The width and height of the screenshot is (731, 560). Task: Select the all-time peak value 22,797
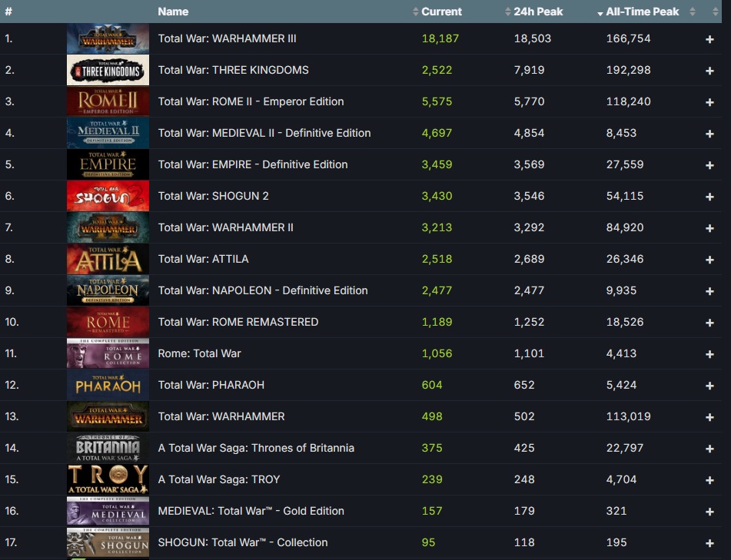pos(625,448)
